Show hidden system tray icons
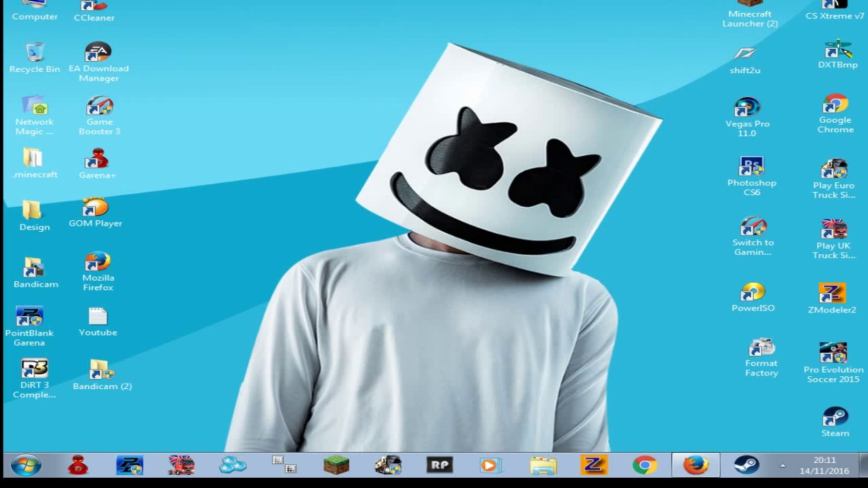 point(783,466)
